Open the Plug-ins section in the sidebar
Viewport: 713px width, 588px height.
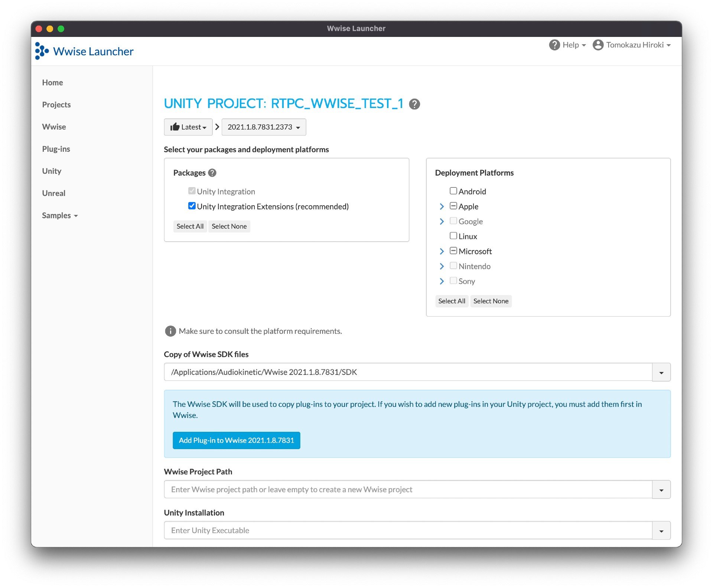pos(56,148)
